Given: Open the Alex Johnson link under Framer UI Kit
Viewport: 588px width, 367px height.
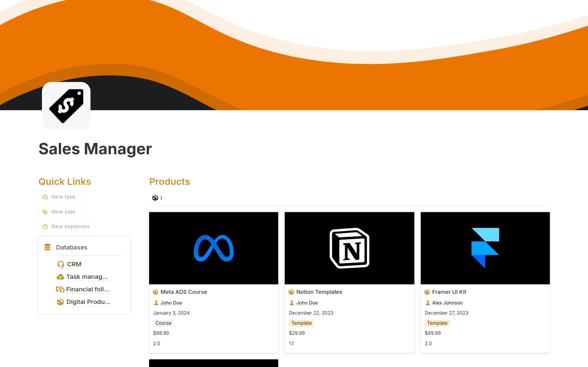Looking at the screenshot, I should coord(447,303).
